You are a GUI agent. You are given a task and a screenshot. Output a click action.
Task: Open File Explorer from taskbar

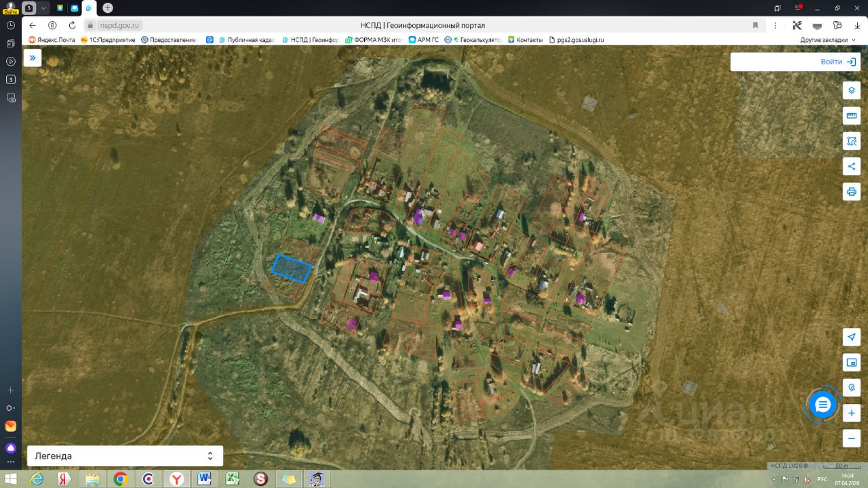tap(93, 479)
